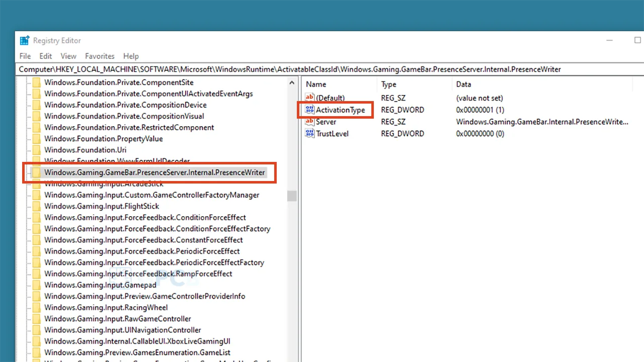Select the ActivationType DWORD value icon

310,110
